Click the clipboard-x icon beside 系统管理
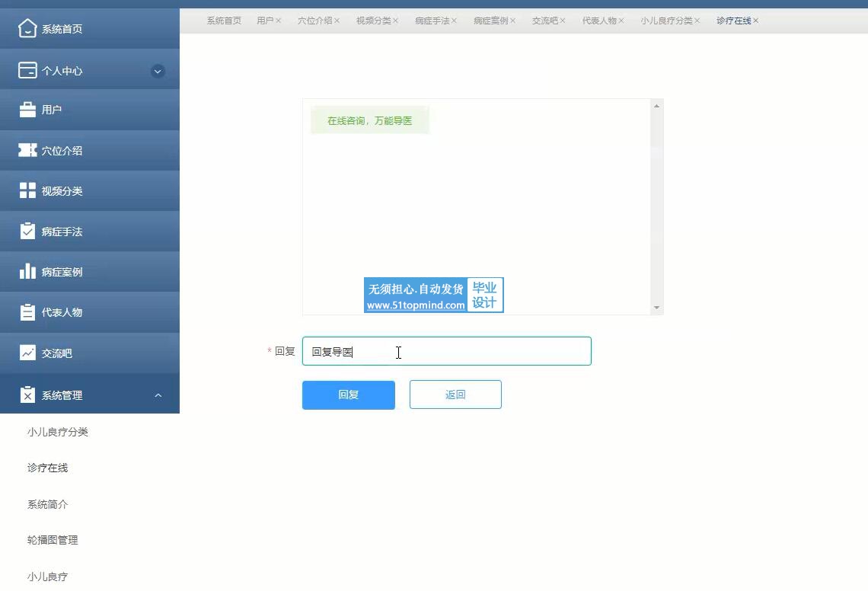The width and height of the screenshot is (868, 591). click(27, 395)
